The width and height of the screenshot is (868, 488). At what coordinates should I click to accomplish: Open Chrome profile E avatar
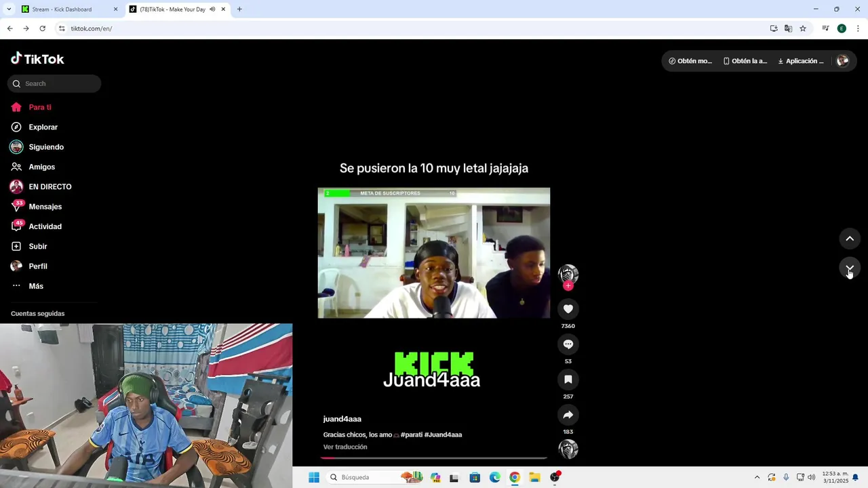click(x=842, y=28)
